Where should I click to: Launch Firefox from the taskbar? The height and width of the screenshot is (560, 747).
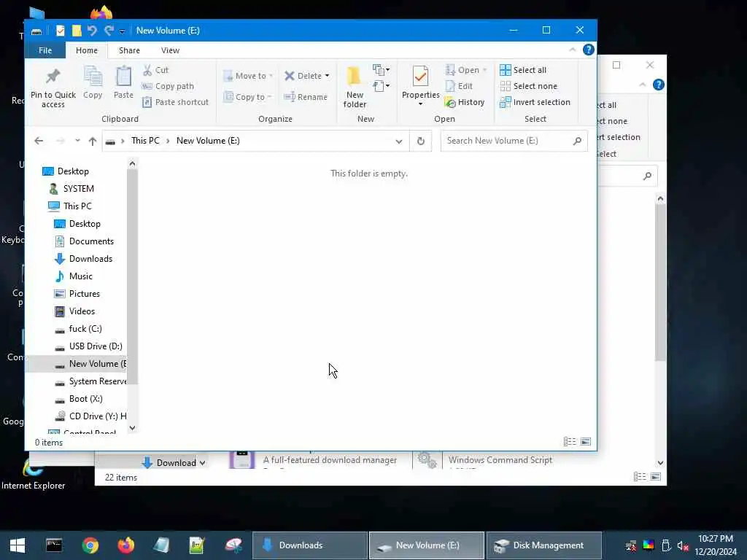[x=125, y=545]
